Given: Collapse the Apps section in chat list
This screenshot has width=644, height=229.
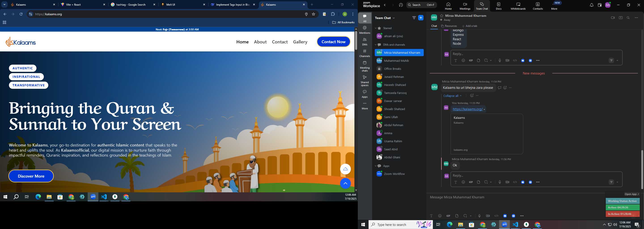Looking at the screenshot, I should pyautogui.click(x=375, y=166).
